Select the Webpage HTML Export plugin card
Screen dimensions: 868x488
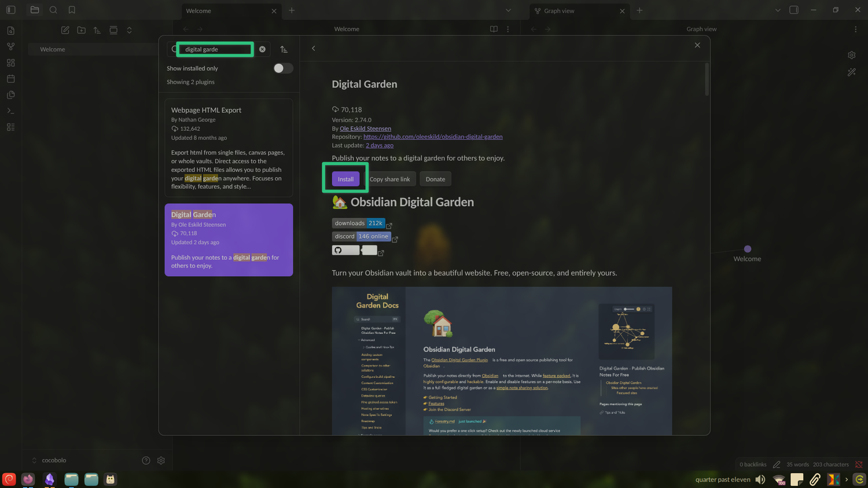coord(229,148)
